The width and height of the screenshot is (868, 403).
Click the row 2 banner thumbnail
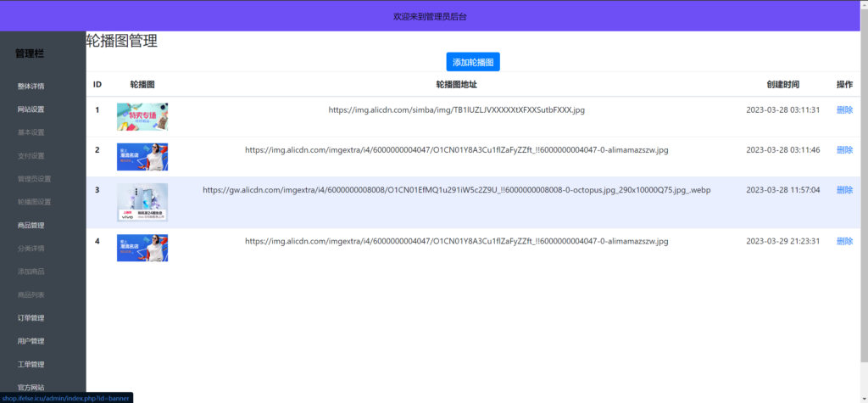pyautogui.click(x=142, y=157)
